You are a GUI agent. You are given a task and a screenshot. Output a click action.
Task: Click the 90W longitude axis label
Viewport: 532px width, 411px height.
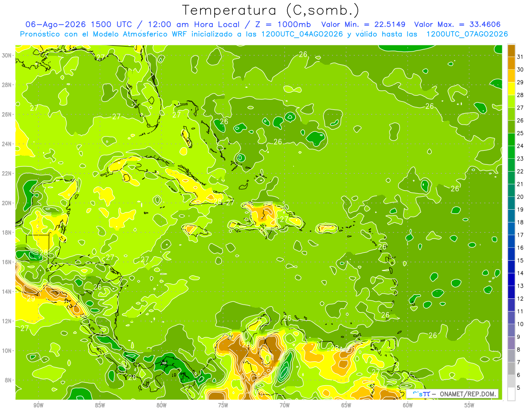point(38,405)
